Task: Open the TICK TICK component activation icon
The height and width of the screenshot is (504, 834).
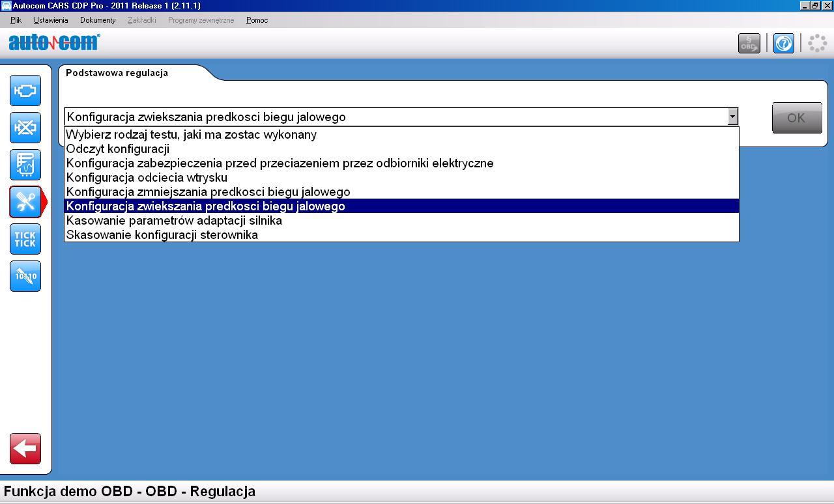Action: 25,239
